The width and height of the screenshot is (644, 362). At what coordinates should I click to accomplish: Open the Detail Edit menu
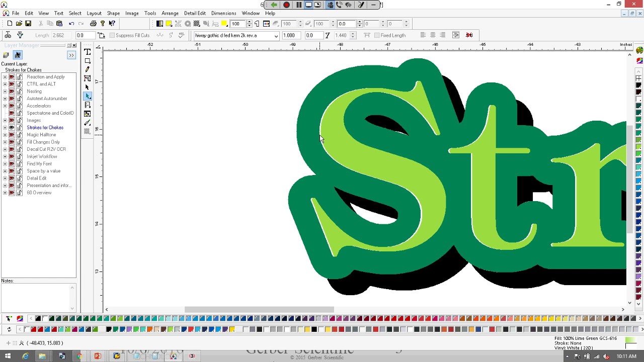195,13
